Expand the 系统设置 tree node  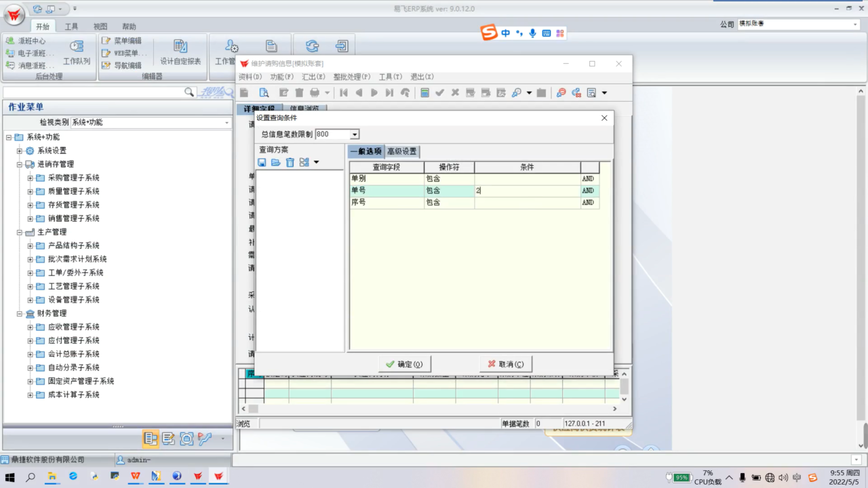(20, 150)
